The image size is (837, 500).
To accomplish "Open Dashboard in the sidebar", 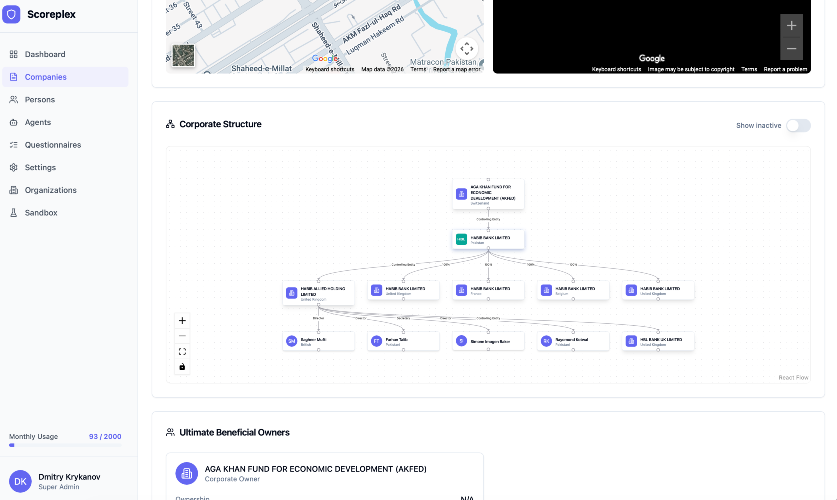I will 45,54.
